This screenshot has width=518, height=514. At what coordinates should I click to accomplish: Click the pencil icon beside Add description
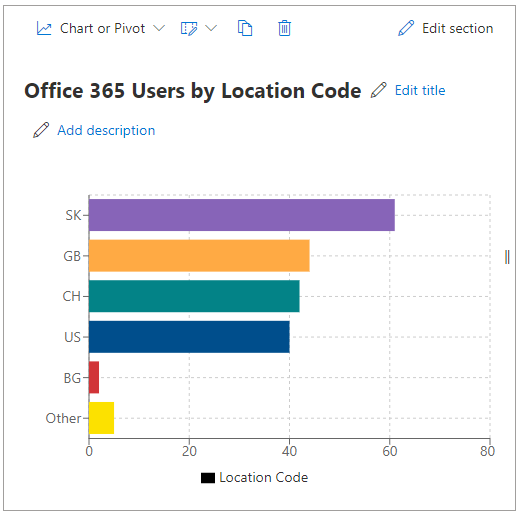pyautogui.click(x=41, y=130)
